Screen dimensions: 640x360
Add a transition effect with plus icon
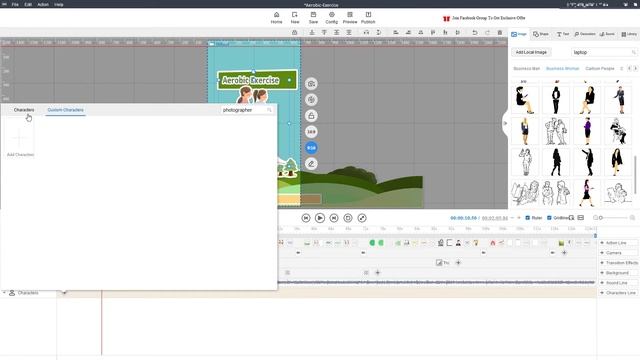[458, 263]
